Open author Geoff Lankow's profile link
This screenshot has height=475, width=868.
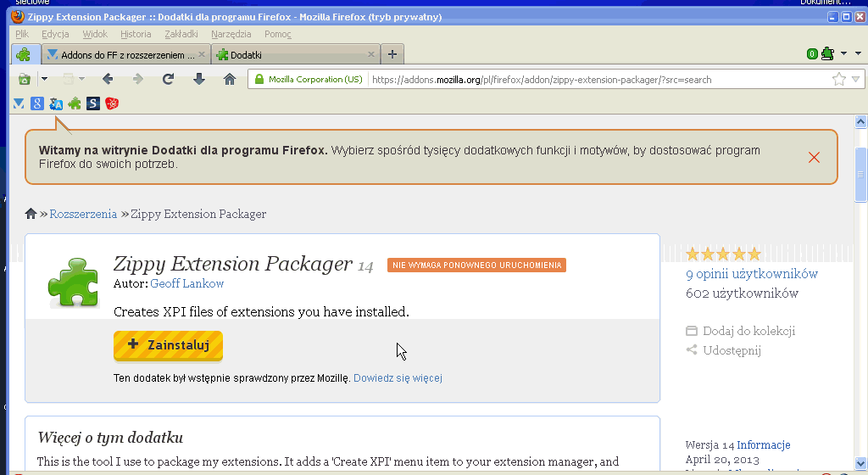(186, 283)
